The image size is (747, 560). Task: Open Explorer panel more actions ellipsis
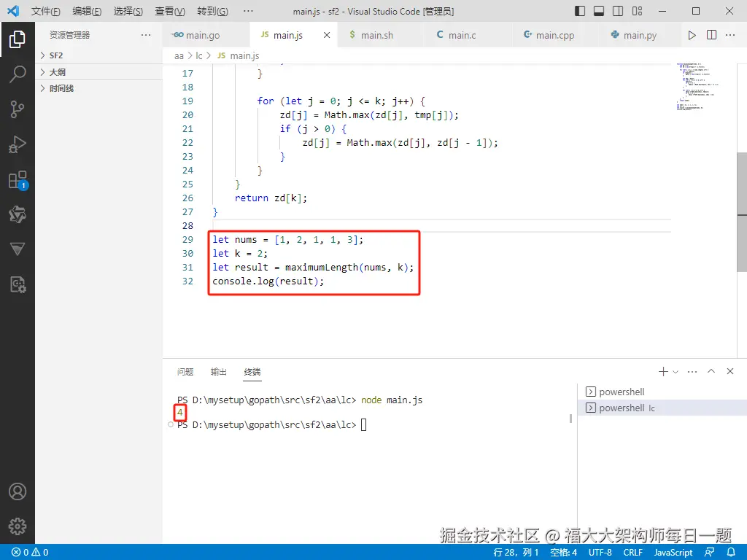coord(146,35)
